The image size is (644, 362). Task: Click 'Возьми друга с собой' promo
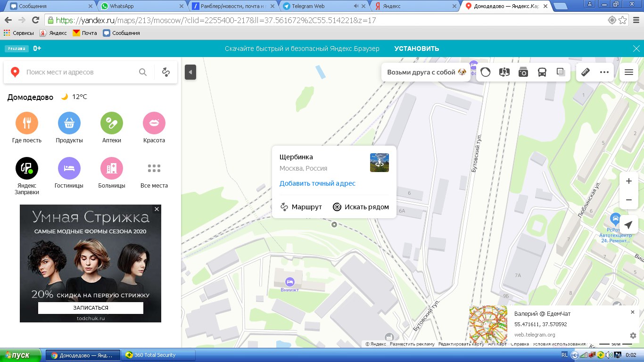tap(426, 72)
